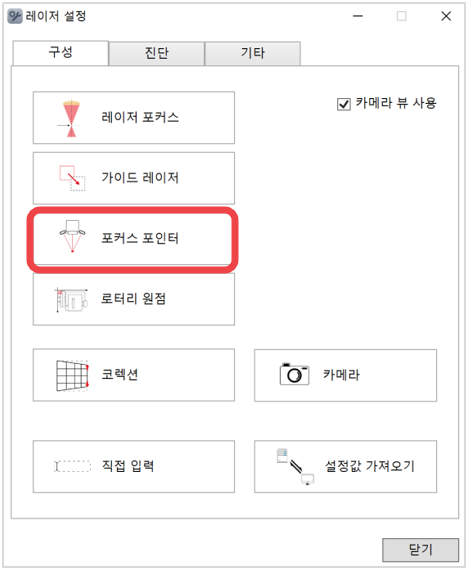
Task: Click the focus pointer lens icon
Action: pos(72,236)
